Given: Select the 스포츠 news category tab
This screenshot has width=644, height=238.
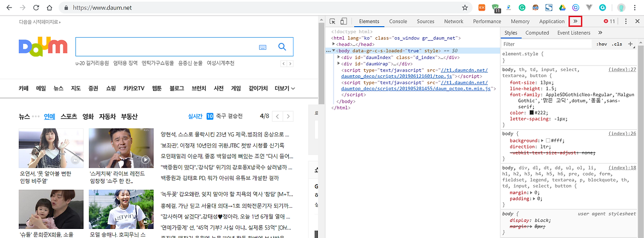Looking at the screenshot, I should pyautogui.click(x=68, y=116).
